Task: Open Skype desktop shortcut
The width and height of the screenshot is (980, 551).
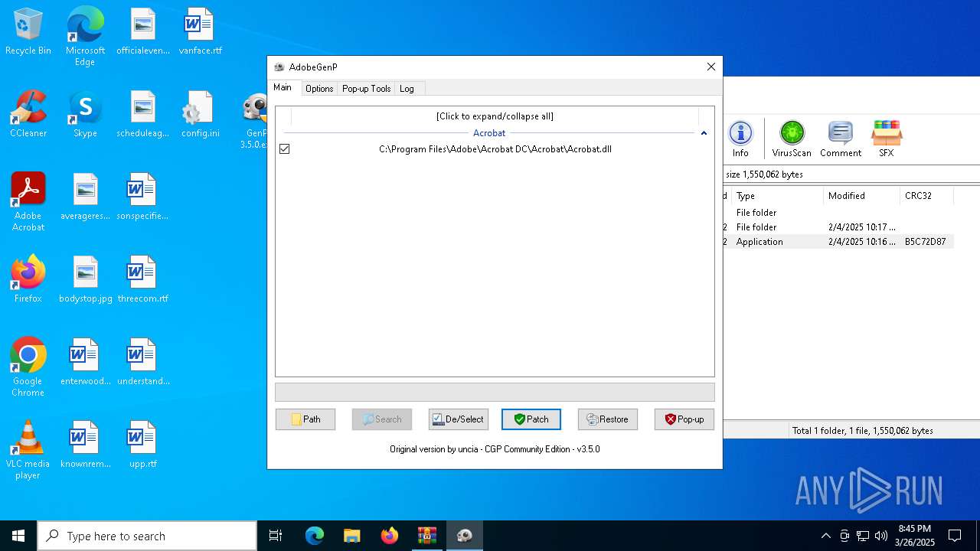Action: click(85, 115)
